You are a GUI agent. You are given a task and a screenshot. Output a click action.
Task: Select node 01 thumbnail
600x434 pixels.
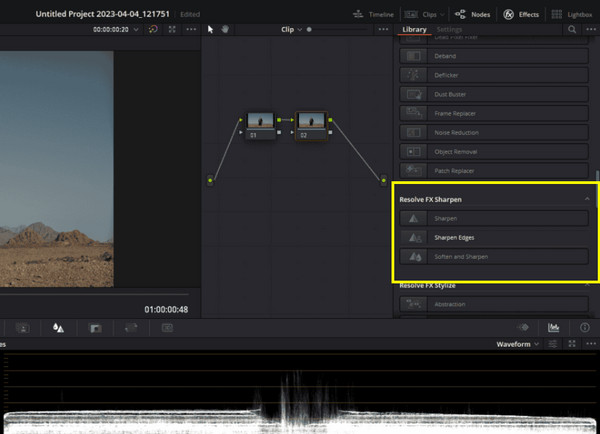pyautogui.click(x=261, y=120)
